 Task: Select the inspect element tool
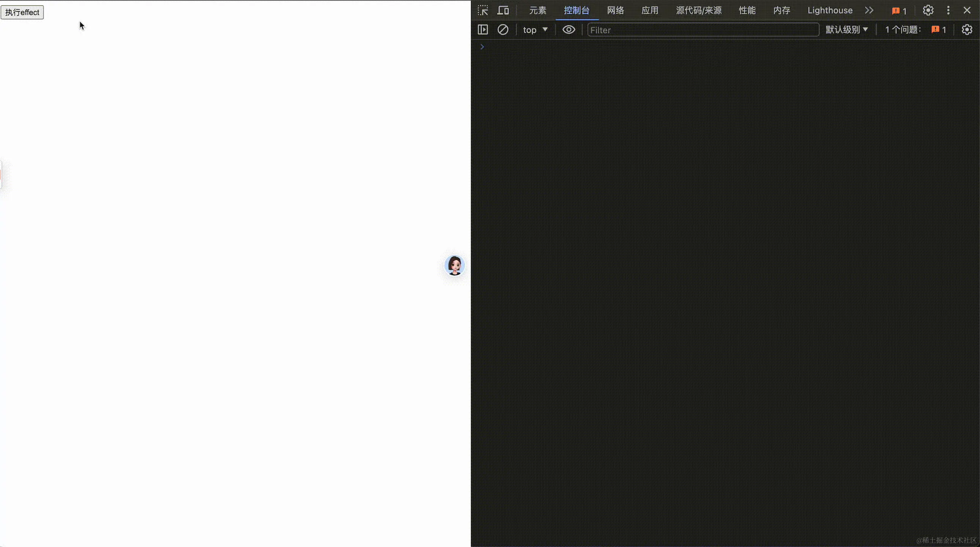click(x=482, y=10)
